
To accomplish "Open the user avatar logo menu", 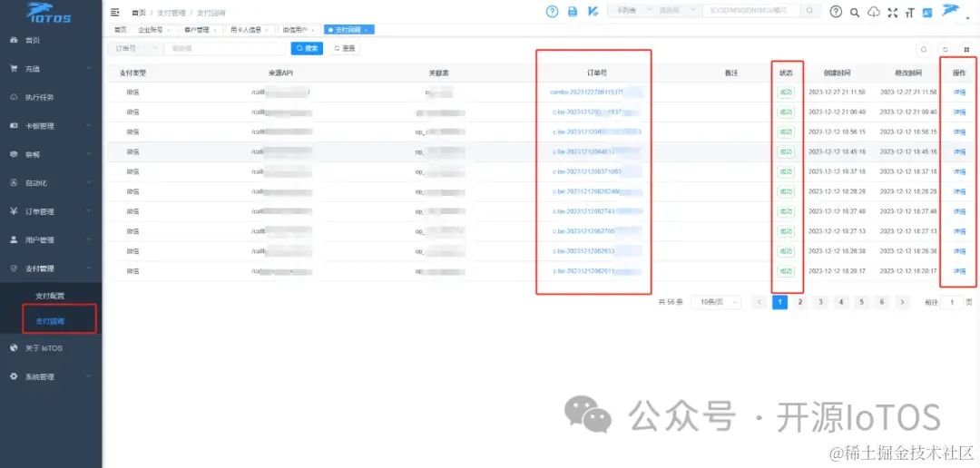I will tap(951, 11).
